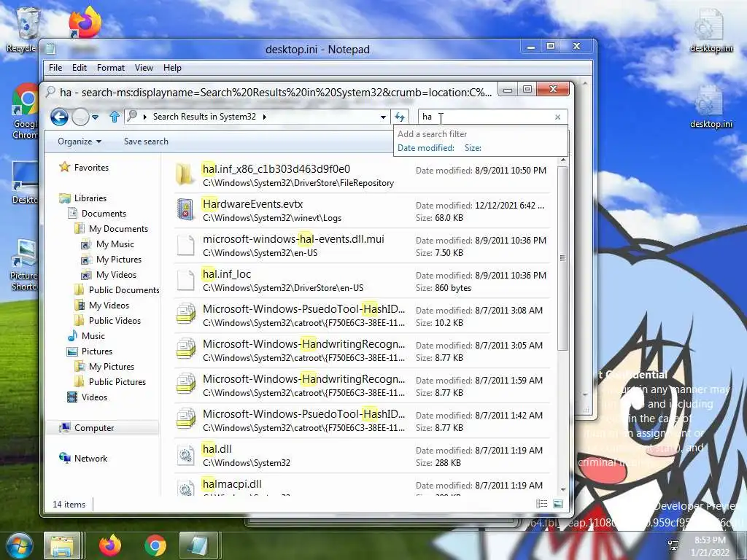The height and width of the screenshot is (560, 747).
Task: Open the Notepad Edit menu
Action: click(x=79, y=68)
